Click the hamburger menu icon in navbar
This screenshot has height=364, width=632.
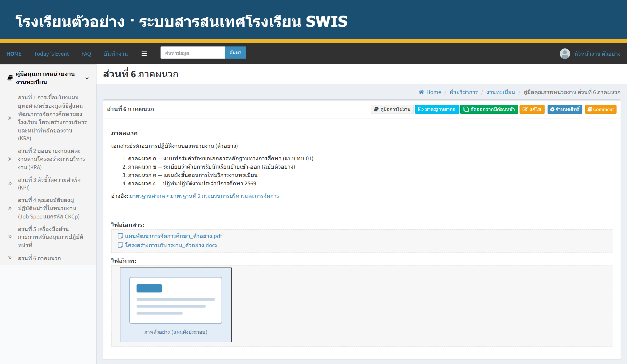(x=144, y=54)
